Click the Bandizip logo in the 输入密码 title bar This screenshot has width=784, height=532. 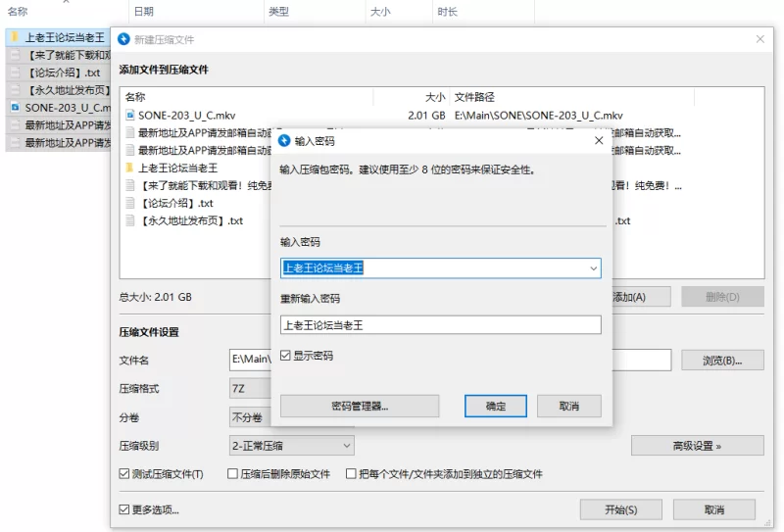coord(284,140)
